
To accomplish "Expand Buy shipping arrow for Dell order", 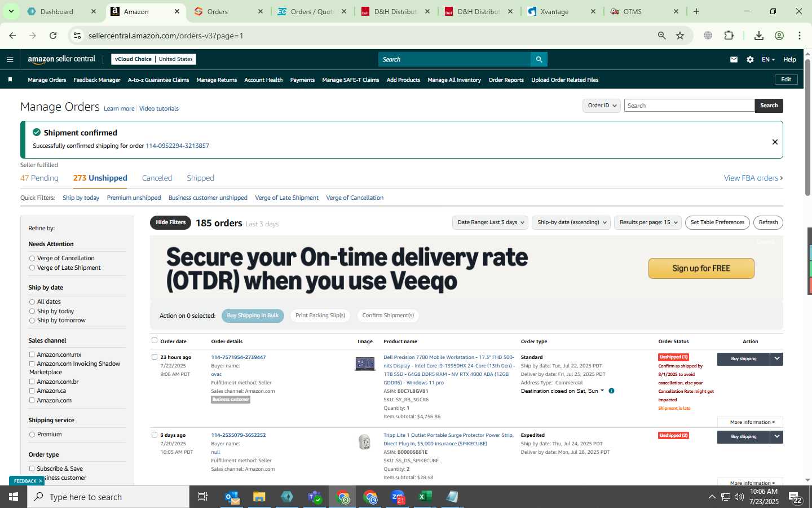I will (x=777, y=359).
